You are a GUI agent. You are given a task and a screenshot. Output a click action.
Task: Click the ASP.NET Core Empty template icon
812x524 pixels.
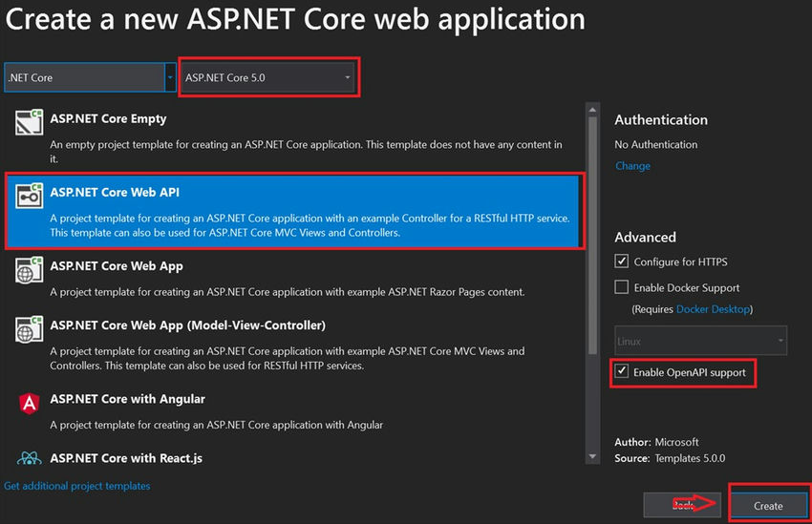pyautogui.click(x=29, y=122)
